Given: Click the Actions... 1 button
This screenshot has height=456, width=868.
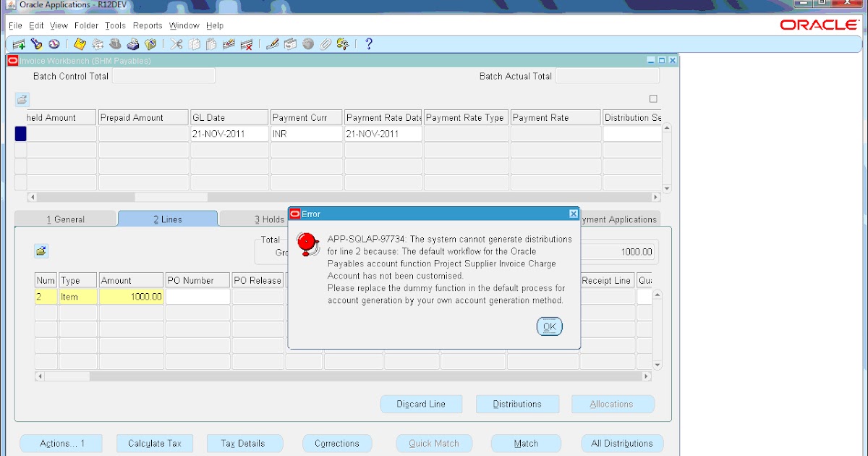Looking at the screenshot, I should tap(61, 444).
